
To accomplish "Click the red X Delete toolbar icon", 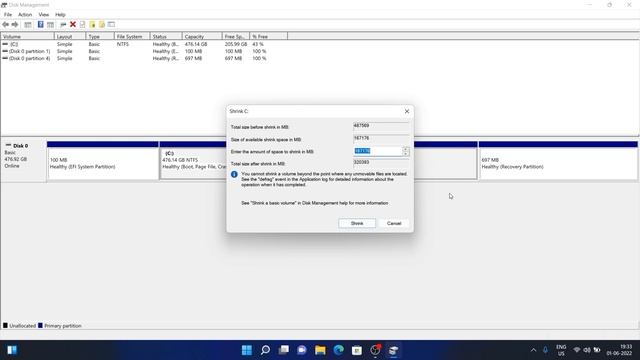I will tap(73, 24).
